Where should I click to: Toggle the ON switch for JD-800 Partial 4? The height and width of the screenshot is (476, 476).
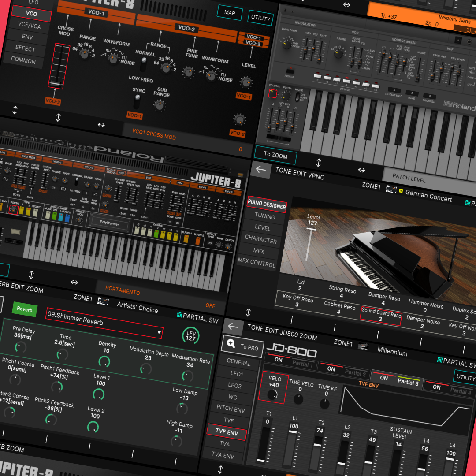[x=436, y=387]
